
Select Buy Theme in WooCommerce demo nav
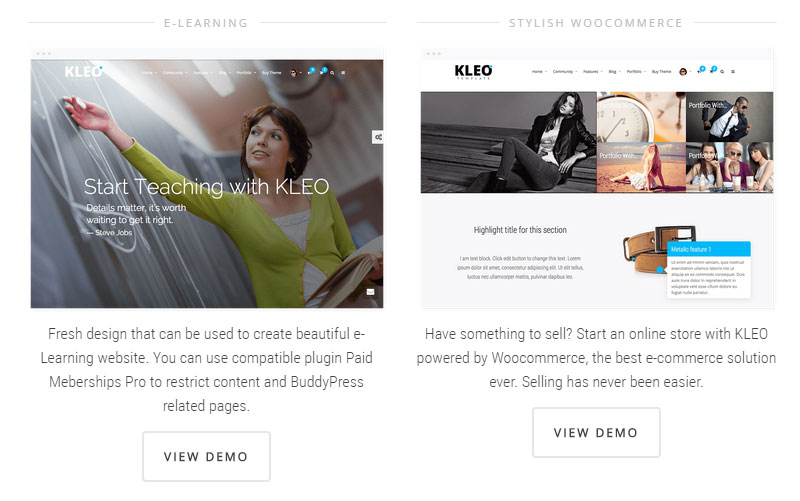[x=662, y=71]
